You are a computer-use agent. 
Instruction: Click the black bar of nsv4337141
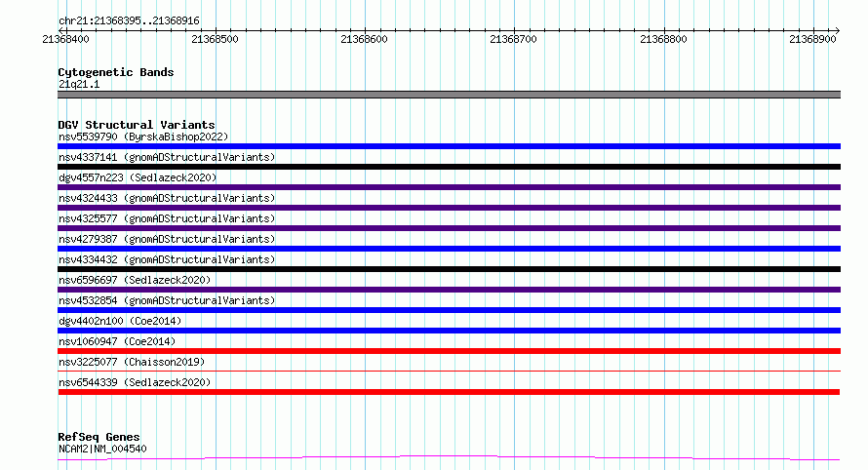click(449, 167)
